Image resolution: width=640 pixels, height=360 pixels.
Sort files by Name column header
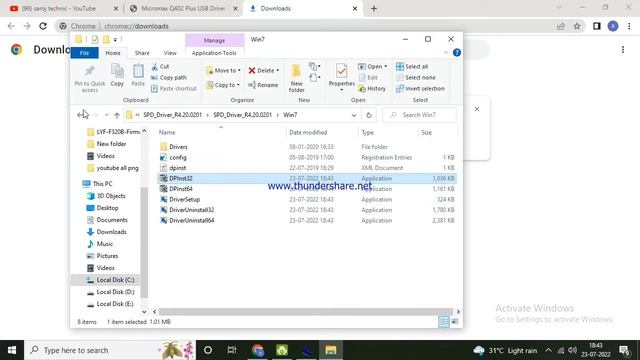167,133
